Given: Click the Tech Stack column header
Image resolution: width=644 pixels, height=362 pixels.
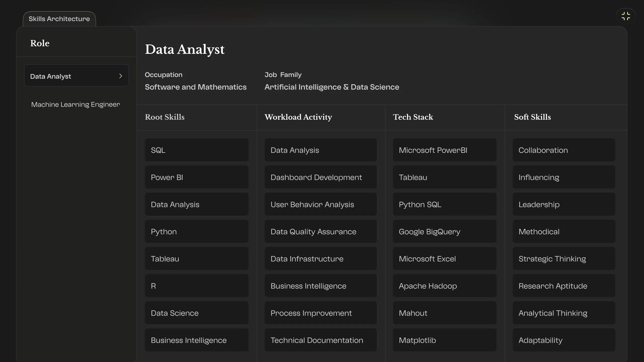Looking at the screenshot, I should click(413, 117).
